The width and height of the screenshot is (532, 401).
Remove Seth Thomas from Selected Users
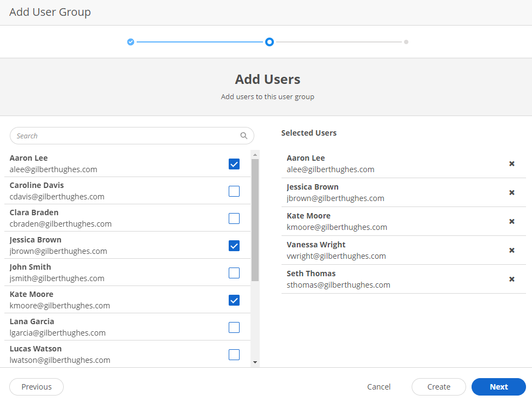pos(512,279)
